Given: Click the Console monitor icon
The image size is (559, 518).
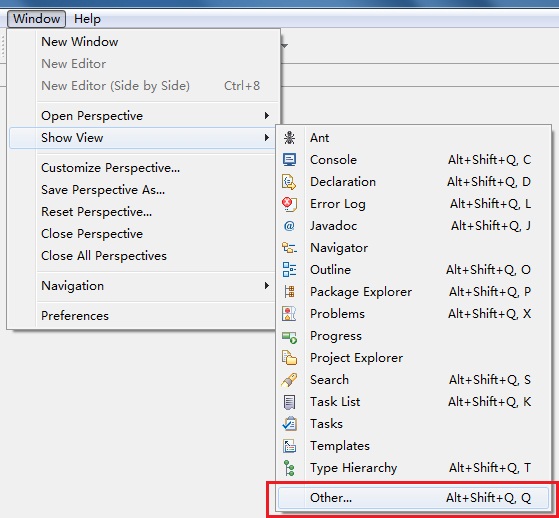Looking at the screenshot, I should click(x=289, y=160).
